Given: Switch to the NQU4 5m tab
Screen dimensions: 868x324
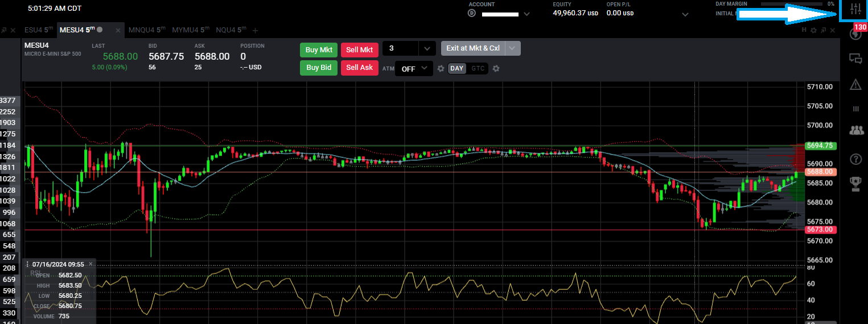Looking at the screenshot, I should 230,30.
